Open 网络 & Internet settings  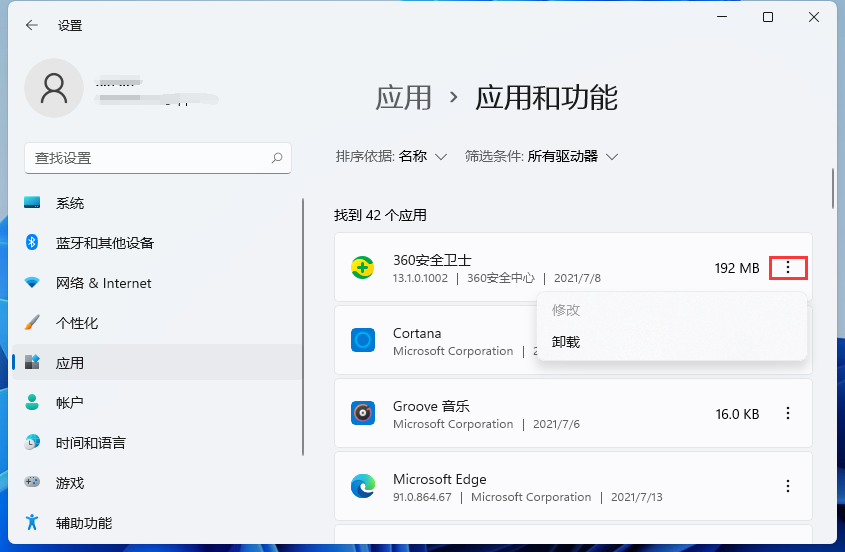pos(157,283)
